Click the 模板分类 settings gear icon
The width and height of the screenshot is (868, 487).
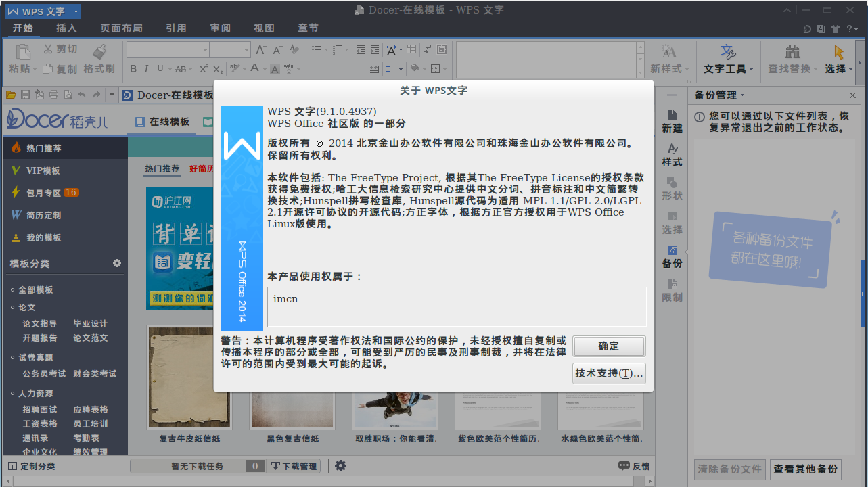click(x=117, y=263)
